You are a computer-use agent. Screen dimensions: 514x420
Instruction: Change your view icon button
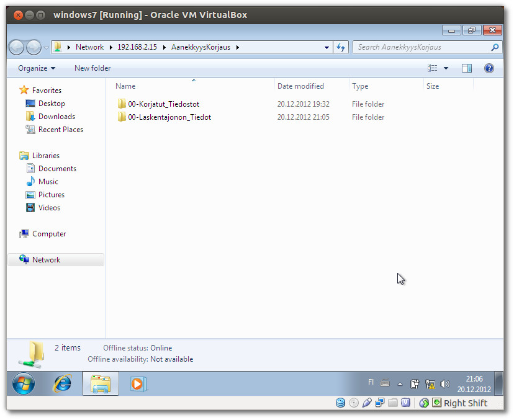(x=433, y=68)
